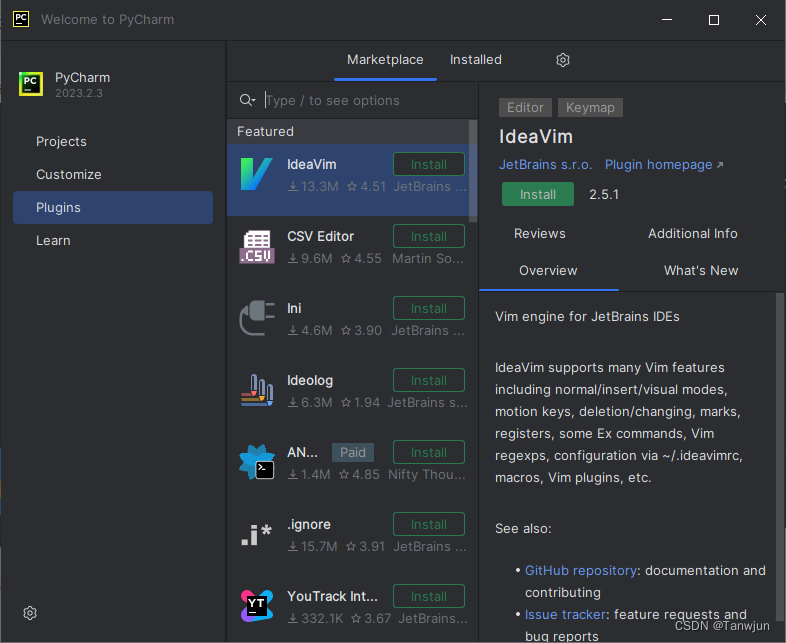786x643 pixels.
Task: Install the CSV Editor plugin
Action: click(x=429, y=237)
